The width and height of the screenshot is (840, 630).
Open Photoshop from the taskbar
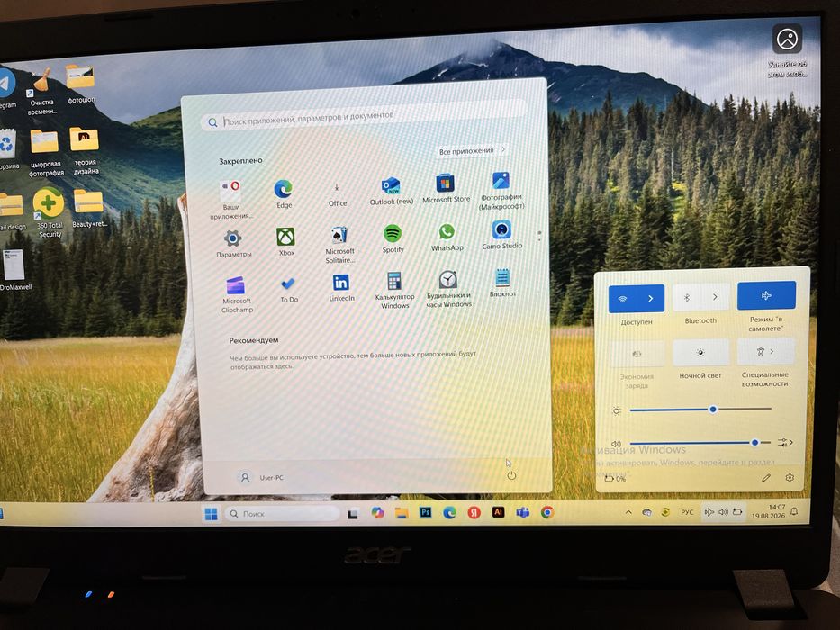[x=425, y=512]
